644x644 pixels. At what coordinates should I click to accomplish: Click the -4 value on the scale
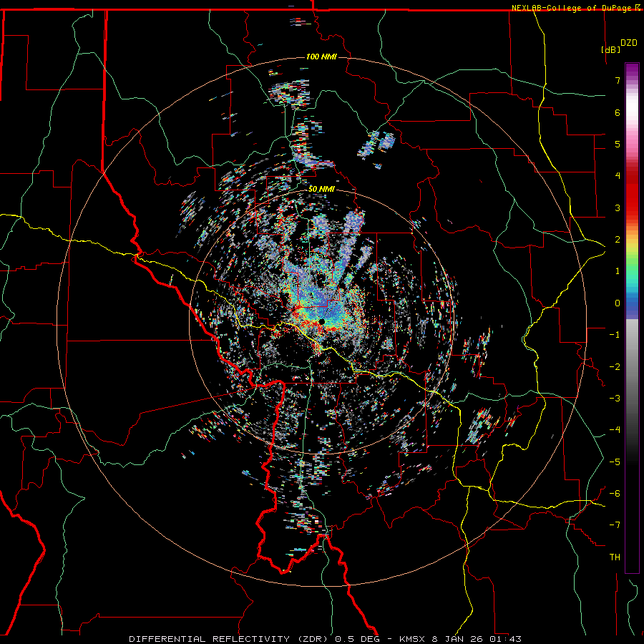[x=615, y=430]
